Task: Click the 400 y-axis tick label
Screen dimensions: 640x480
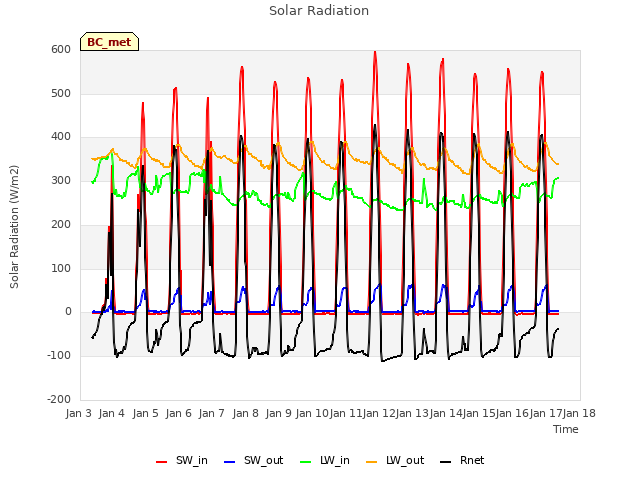Action: click(61, 137)
